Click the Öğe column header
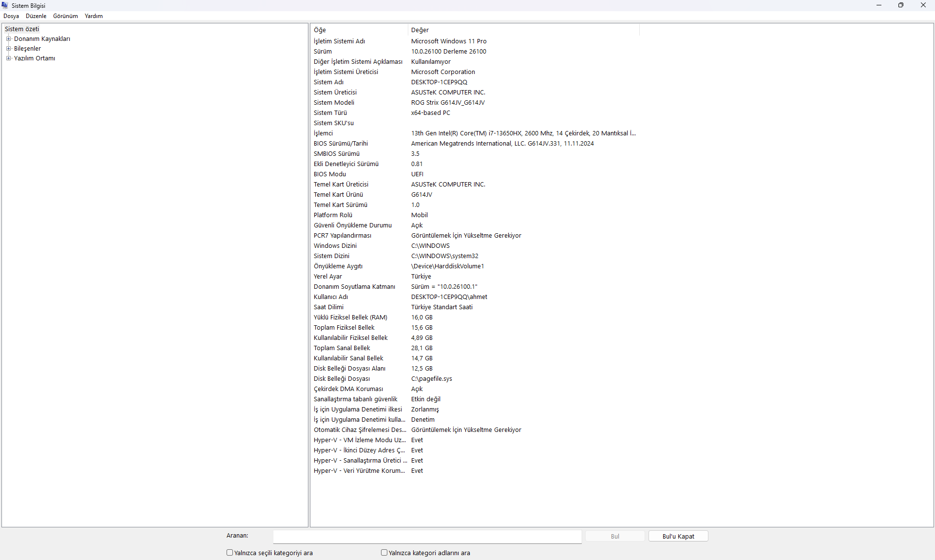Viewport: 935px width, 560px height. click(359, 30)
